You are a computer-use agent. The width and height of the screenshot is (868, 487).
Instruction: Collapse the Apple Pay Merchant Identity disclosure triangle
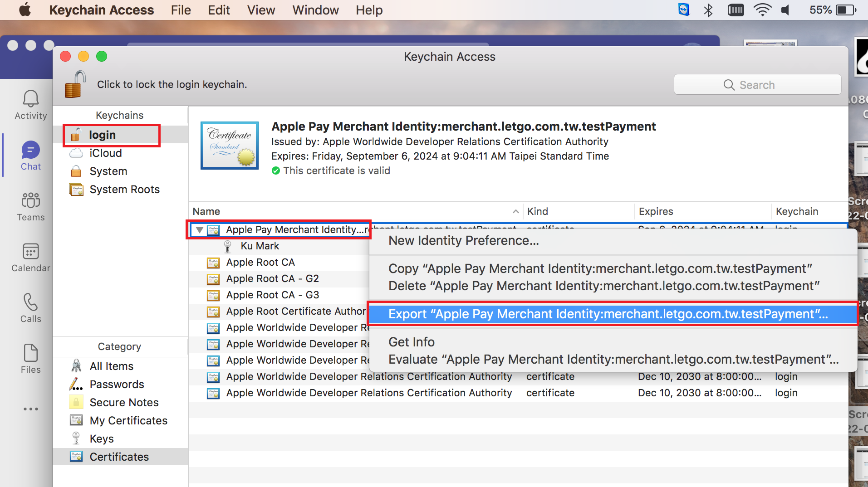199,230
